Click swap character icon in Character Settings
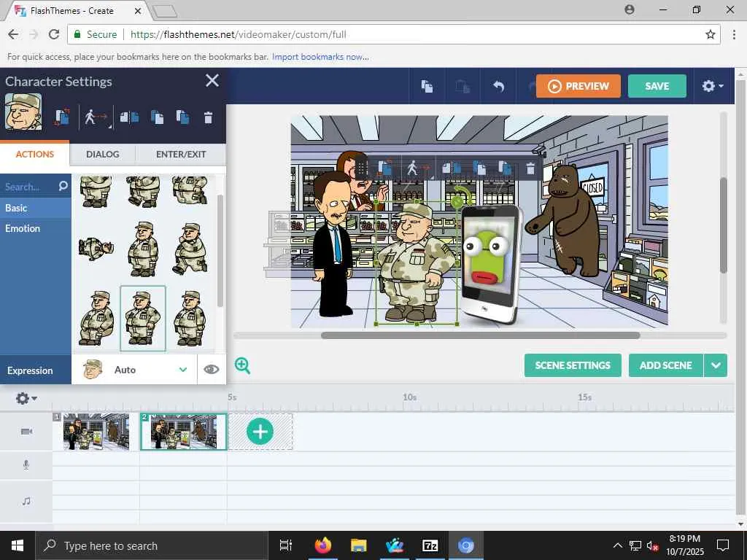 [x=62, y=117]
